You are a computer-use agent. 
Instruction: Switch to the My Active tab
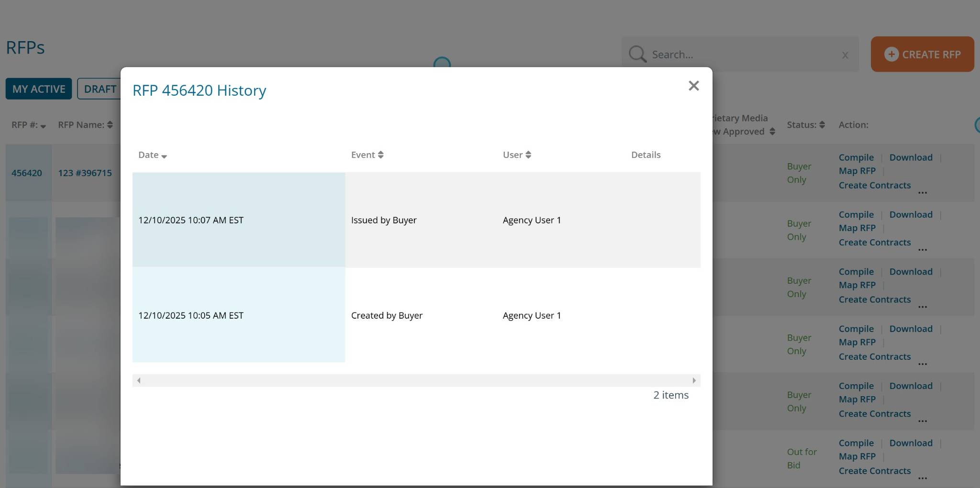39,89
